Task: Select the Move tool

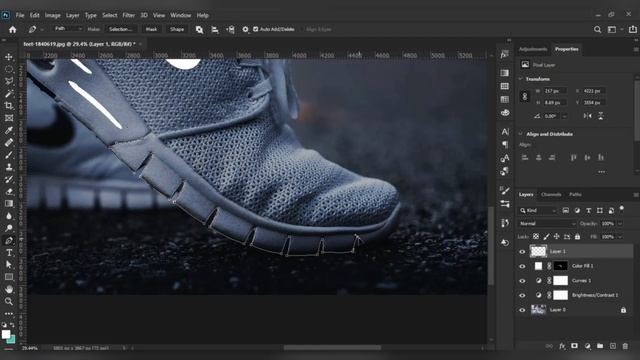Action: click(x=9, y=57)
